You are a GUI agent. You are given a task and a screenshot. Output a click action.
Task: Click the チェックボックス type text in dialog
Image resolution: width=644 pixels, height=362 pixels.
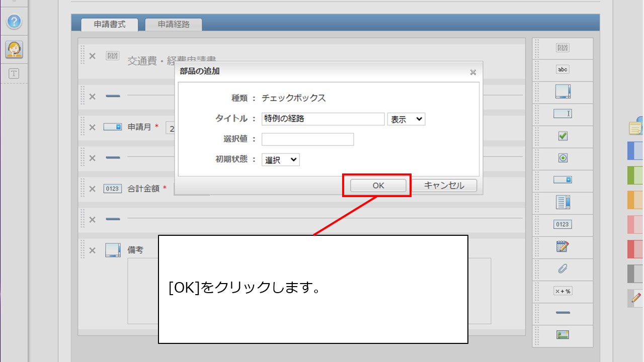coord(294,98)
